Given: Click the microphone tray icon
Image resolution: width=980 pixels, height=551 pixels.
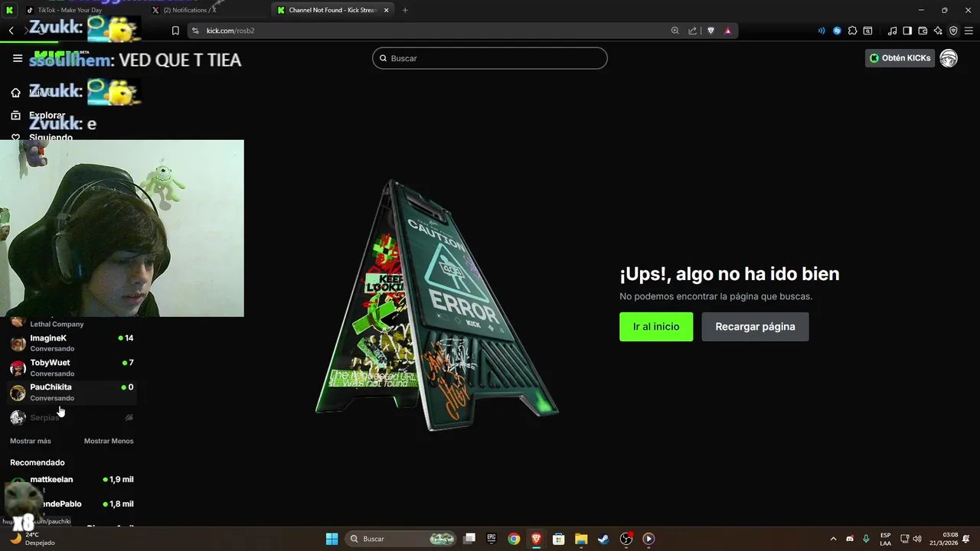Looking at the screenshot, I should point(866,539).
